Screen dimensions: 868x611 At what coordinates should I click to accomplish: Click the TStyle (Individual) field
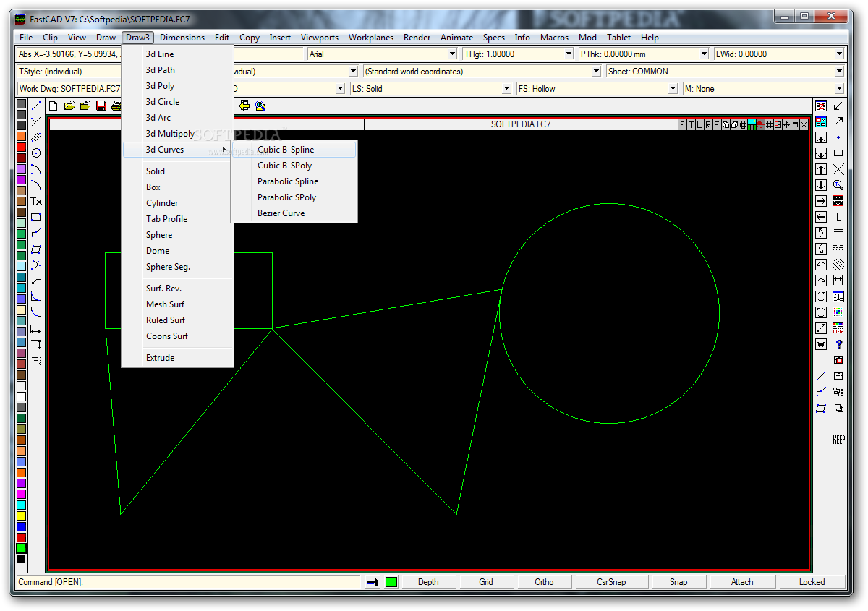[x=69, y=71]
